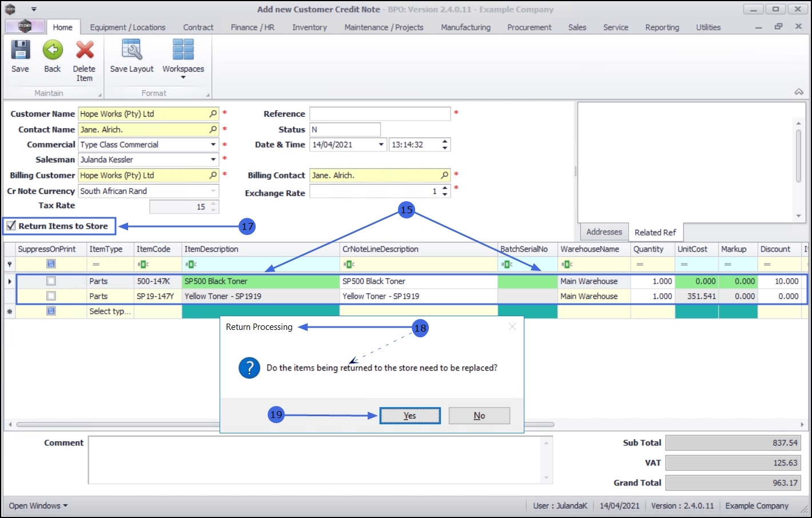The width and height of the screenshot is (812, 518).
Task: Click the ItemType filter equals icon
Action: (x=96, y=264)
